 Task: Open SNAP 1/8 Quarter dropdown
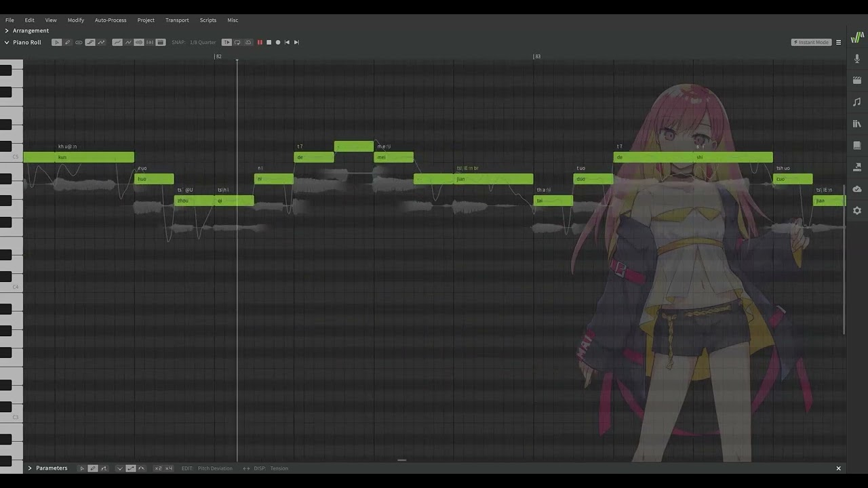pos(203,42)
